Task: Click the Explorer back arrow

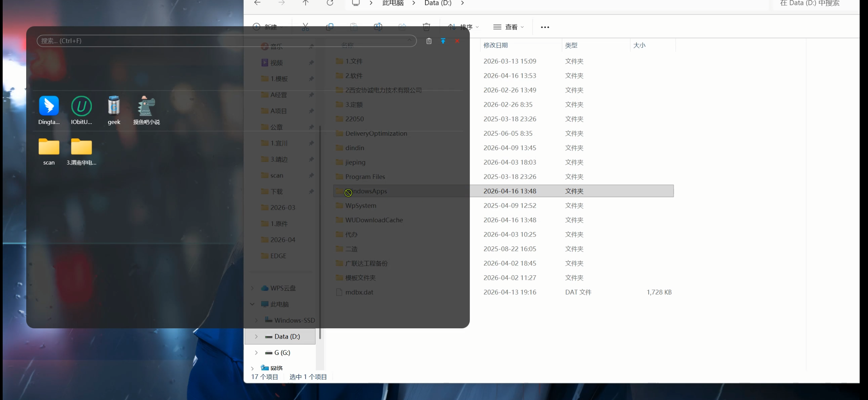Action: coord(257,3)
